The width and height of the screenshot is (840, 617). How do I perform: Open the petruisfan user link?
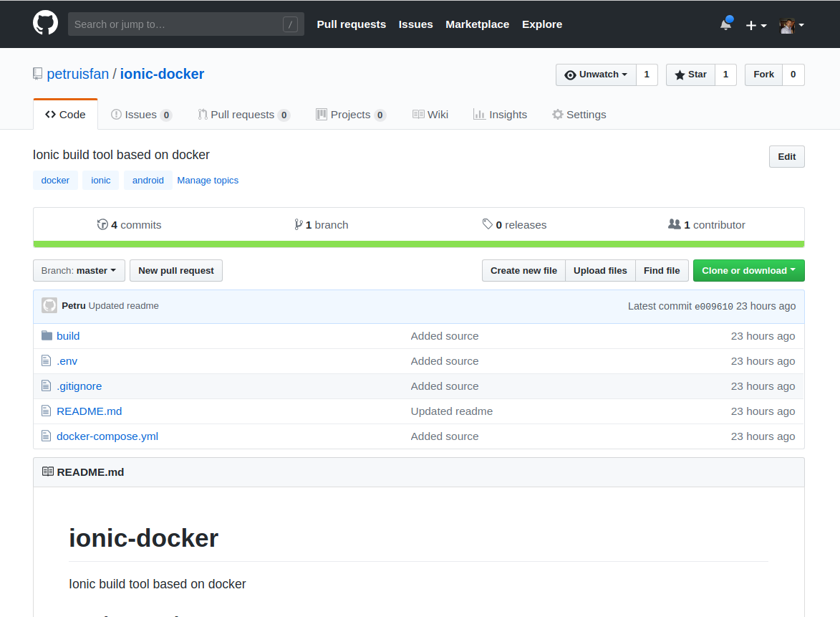[x=77, y=74]
